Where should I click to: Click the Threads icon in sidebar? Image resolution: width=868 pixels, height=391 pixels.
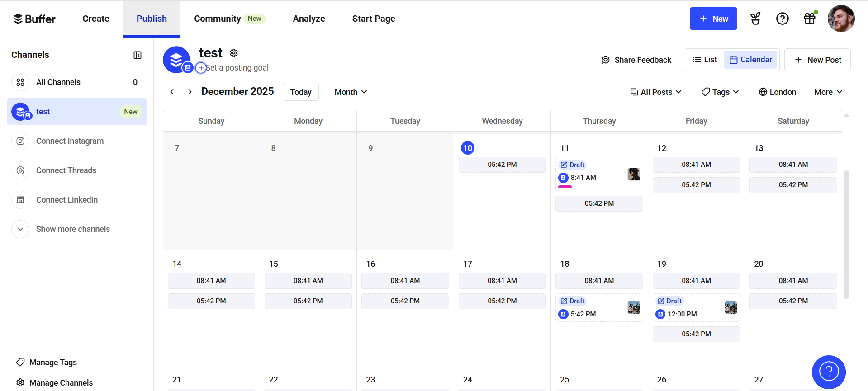(x=20, y=170)
